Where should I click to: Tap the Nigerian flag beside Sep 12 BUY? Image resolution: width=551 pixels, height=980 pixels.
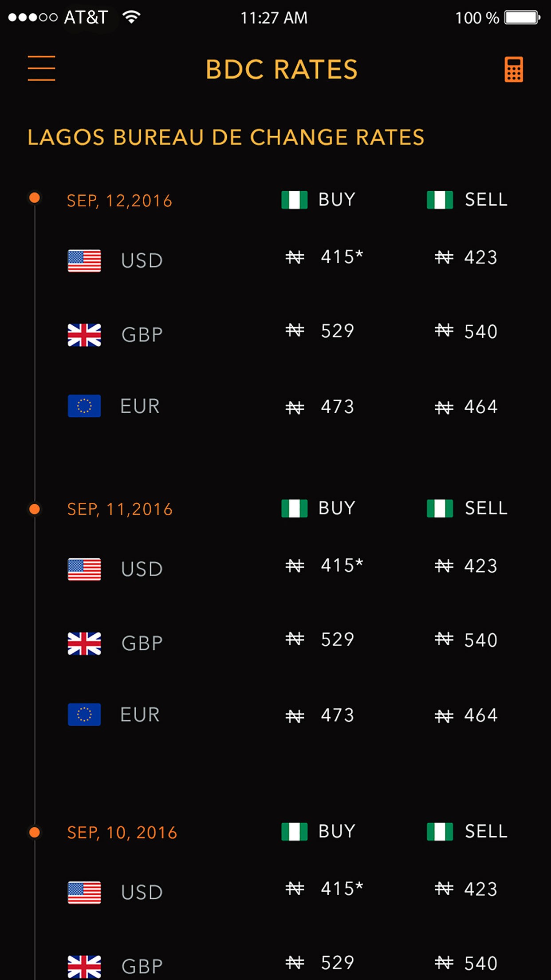click(x=294, y=200)
